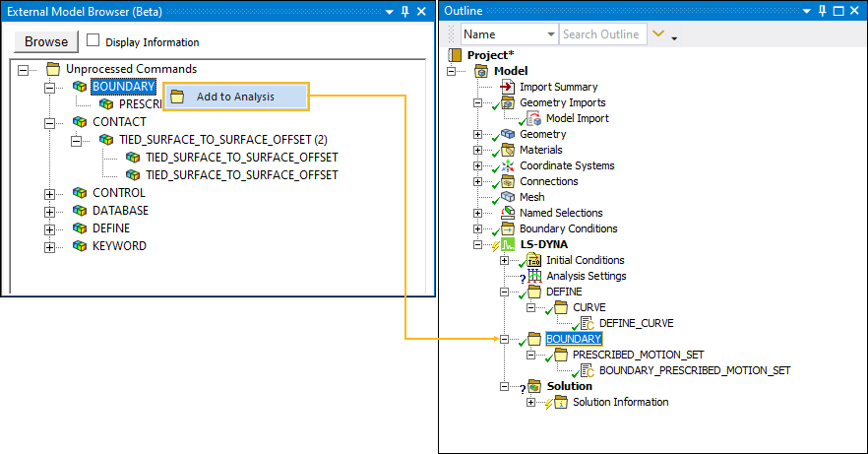Enable the Display Information checkbox

93,41
